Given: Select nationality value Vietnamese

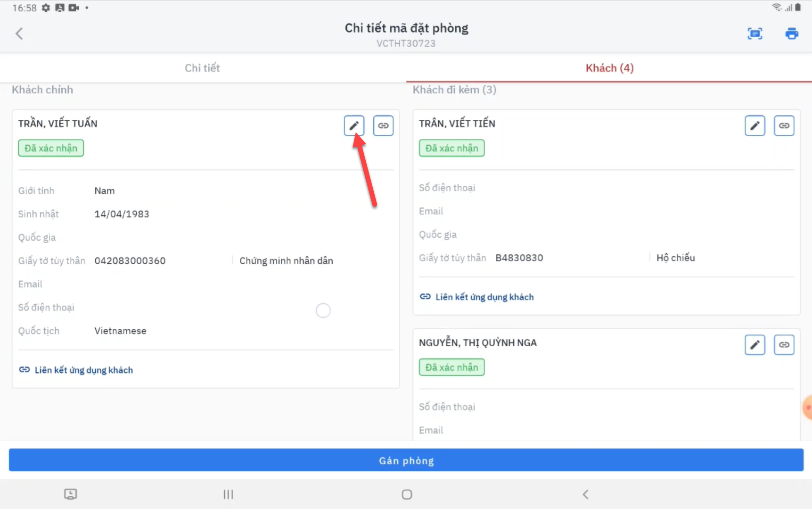Looking at the screenshot, I should [120, 331].
